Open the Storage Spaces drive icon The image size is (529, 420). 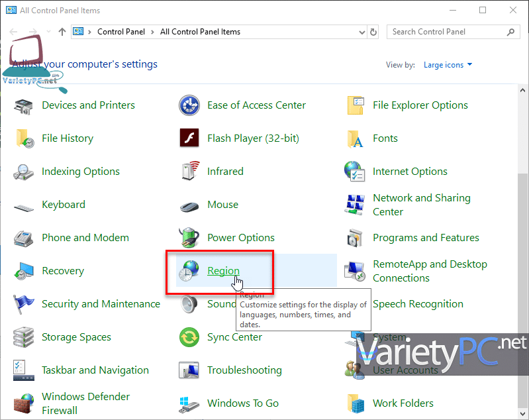click(x=24, y=337)
